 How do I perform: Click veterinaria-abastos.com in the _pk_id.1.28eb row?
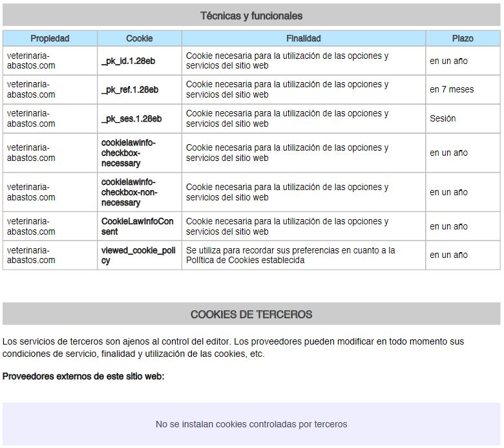click(31, 61)
